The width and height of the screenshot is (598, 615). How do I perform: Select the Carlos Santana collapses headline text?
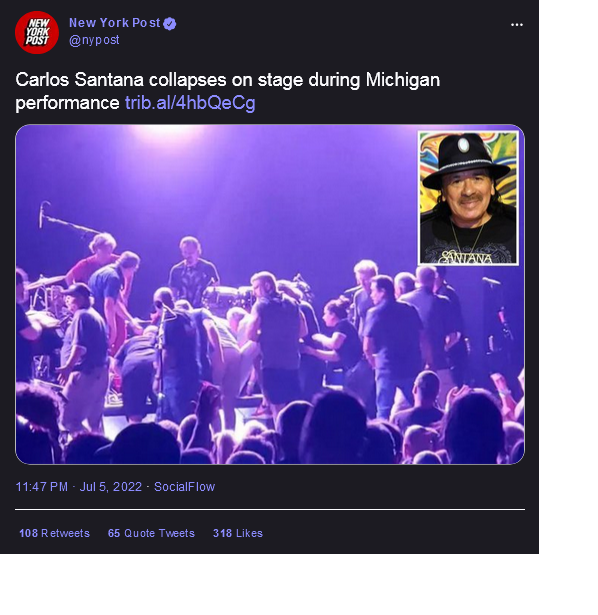227,91
